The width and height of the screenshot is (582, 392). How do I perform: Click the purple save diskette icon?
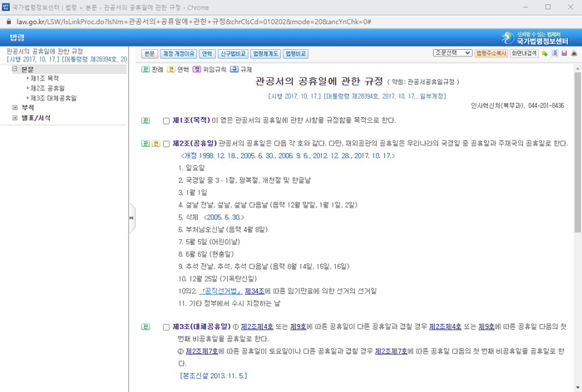click(565, 53)
